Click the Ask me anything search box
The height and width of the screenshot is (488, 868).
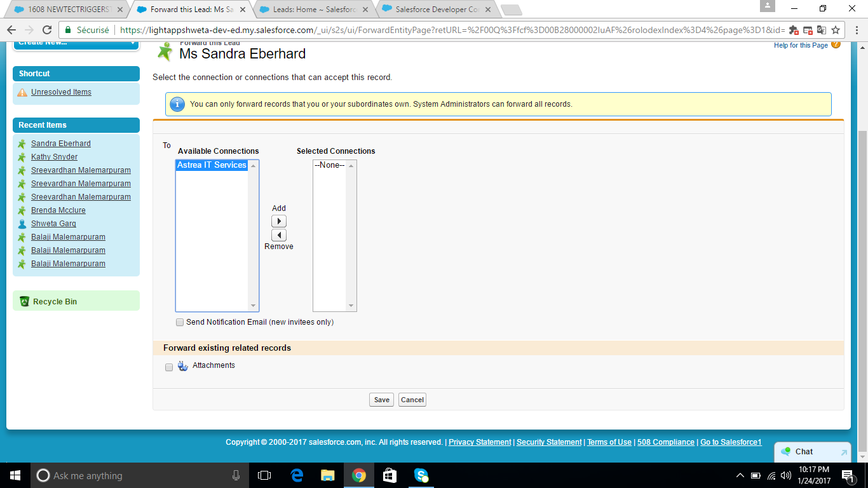140,475
